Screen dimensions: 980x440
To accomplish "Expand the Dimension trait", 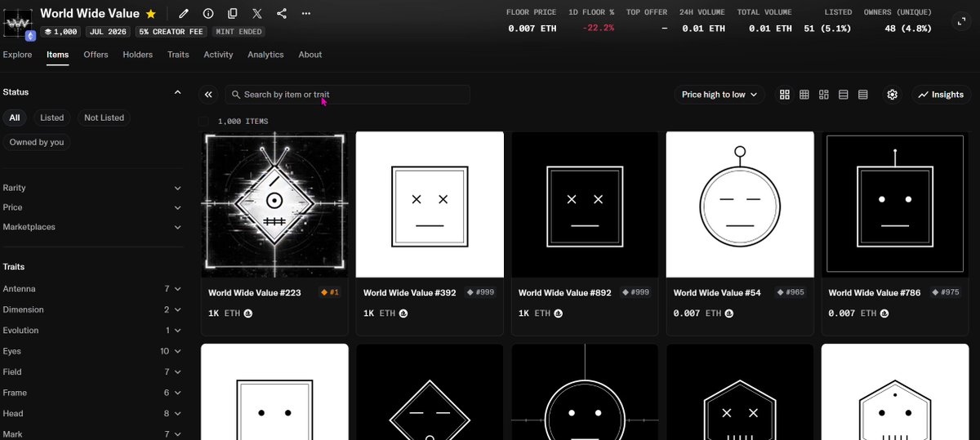I will pos(91,309).
